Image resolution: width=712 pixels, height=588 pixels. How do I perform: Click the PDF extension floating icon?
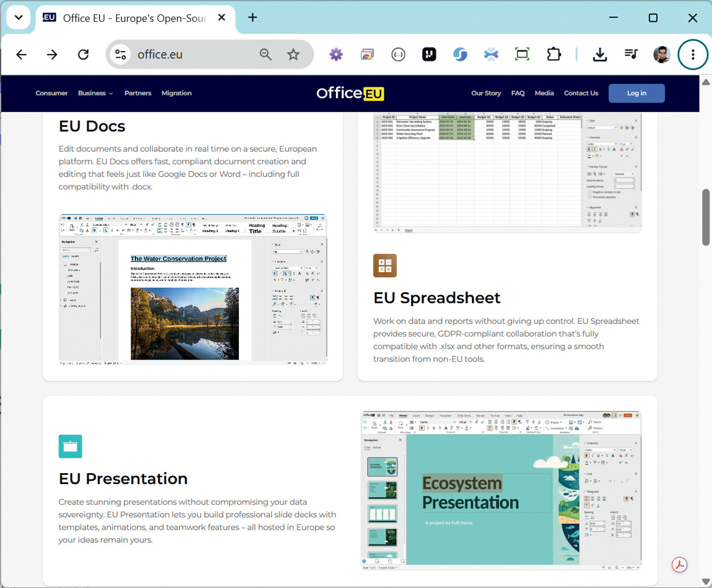click(679, 565)
